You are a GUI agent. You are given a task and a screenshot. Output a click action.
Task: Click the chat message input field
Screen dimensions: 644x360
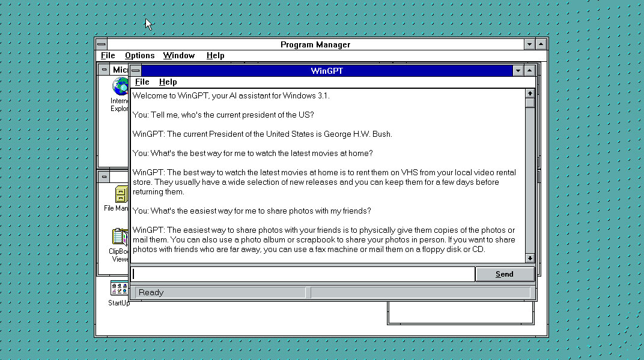click(303, 274)
